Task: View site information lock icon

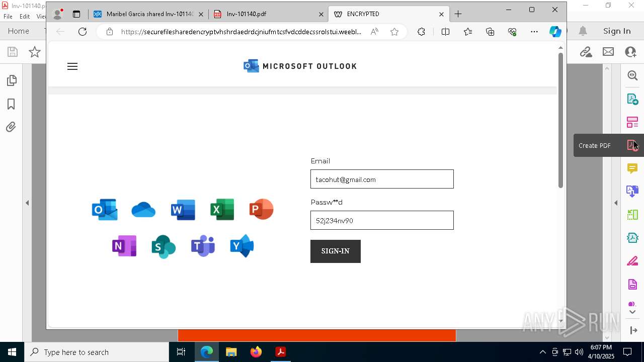Action: pyautogui.click(x=109, y=32)
